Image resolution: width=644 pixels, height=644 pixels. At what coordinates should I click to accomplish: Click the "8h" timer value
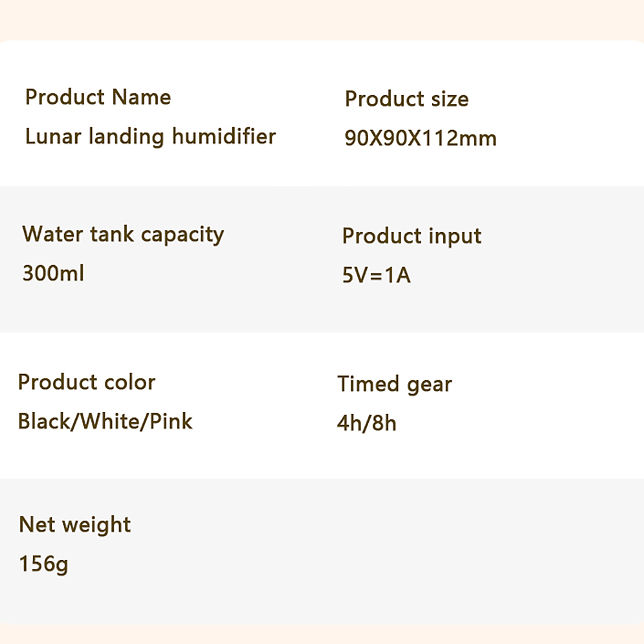point(384,423)
